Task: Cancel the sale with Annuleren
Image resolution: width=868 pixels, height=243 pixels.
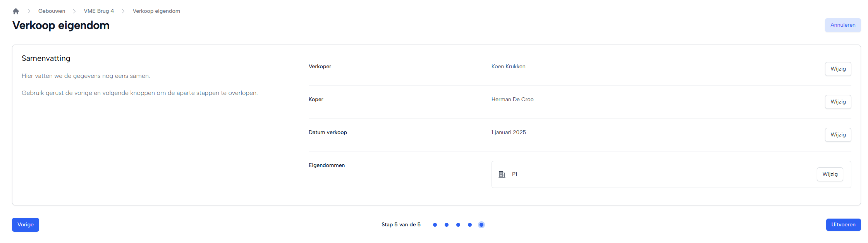Action: 842,25
